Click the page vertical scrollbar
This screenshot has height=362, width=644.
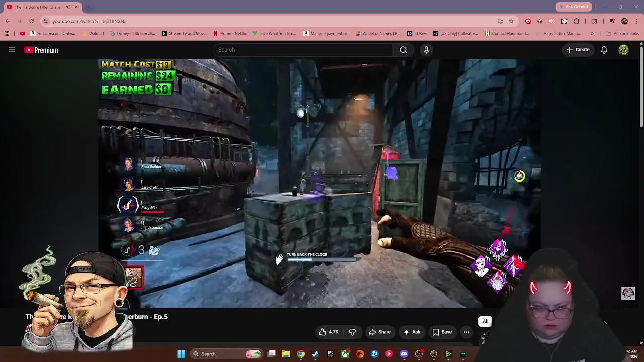641,85
